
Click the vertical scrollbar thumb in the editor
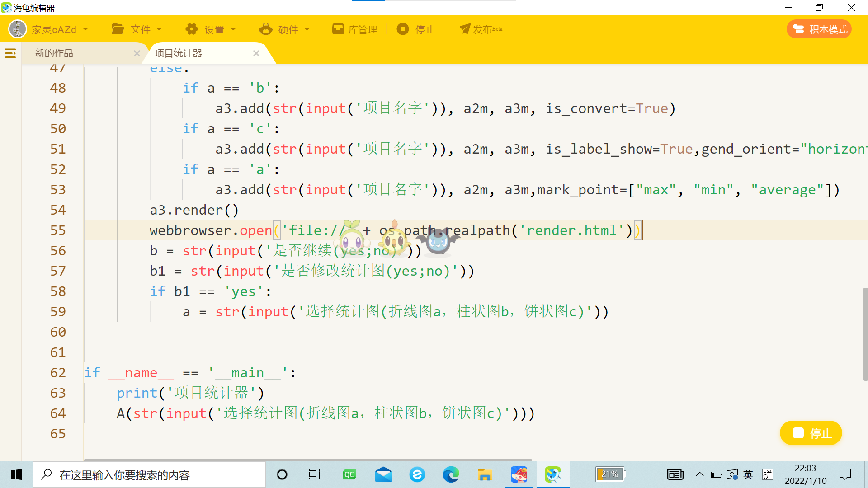click(865, 334)
